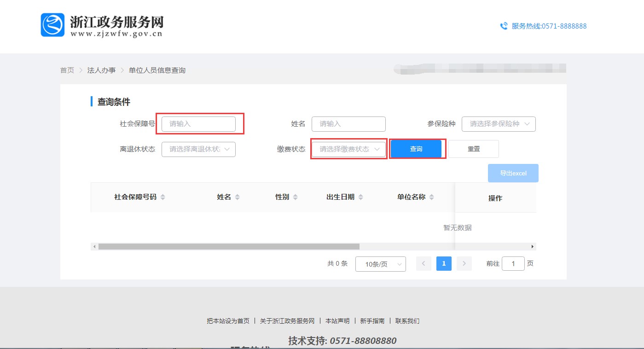Sort by 社会保障号码 column arrows
This screenshot has width=644, height=349.
pyautogui.click(x=162, y=197)
